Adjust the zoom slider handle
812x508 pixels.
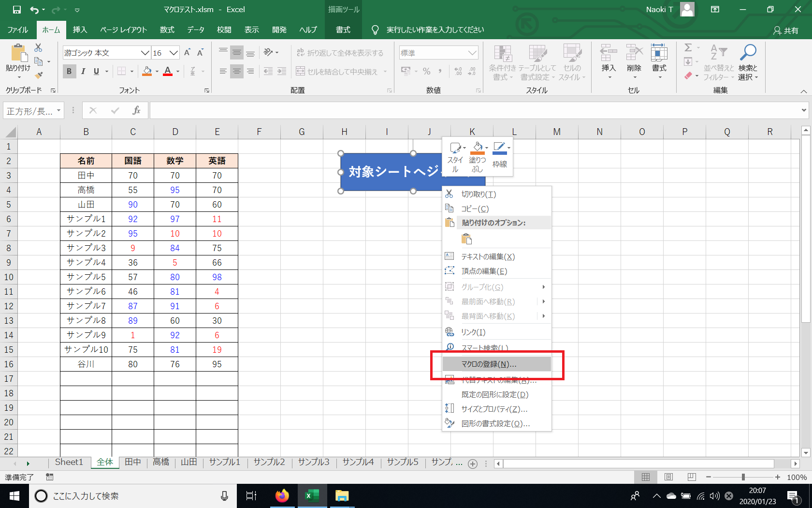point(743,477)
